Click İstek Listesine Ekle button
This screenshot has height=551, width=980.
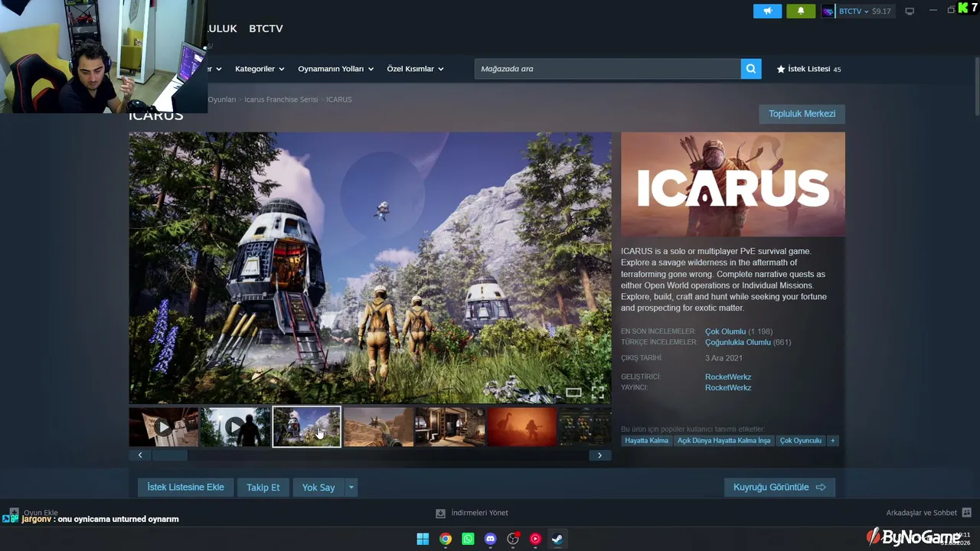click(185, 487)
